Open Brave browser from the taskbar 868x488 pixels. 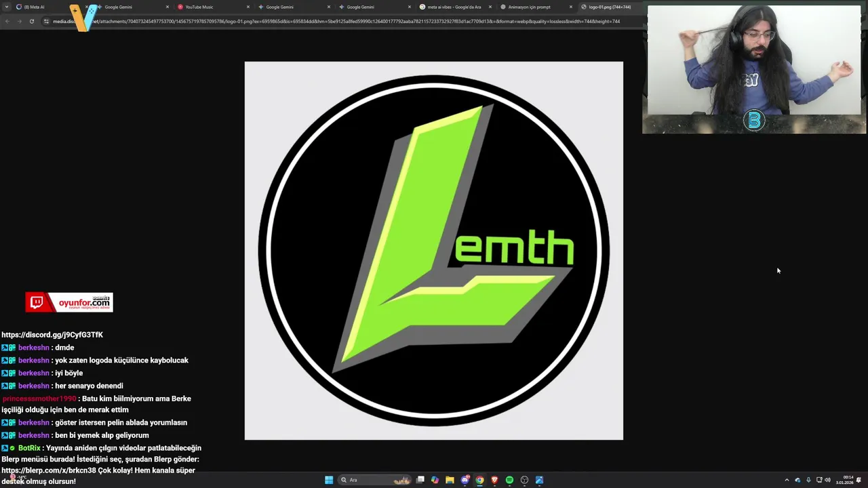[494, 480]
